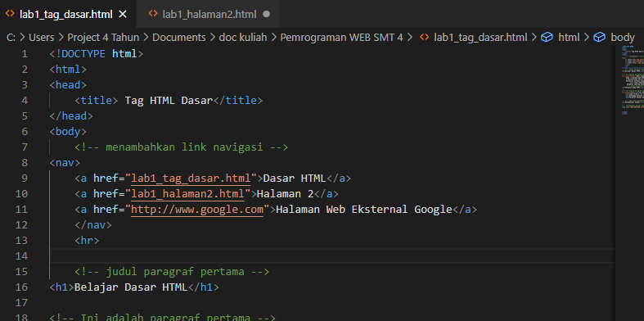Follow the http://www.google.com href link
This screenshot has height=321, width=644.
coord(197,210)
